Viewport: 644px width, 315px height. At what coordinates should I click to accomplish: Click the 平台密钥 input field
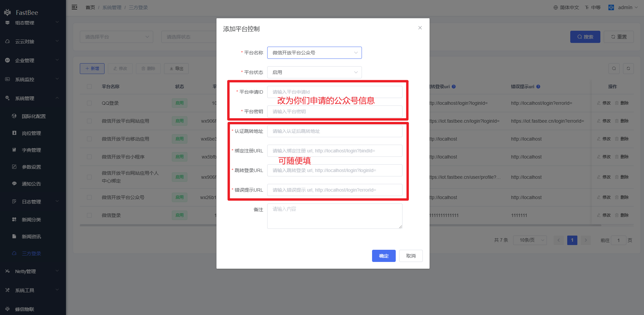click(x=335, y=112)
